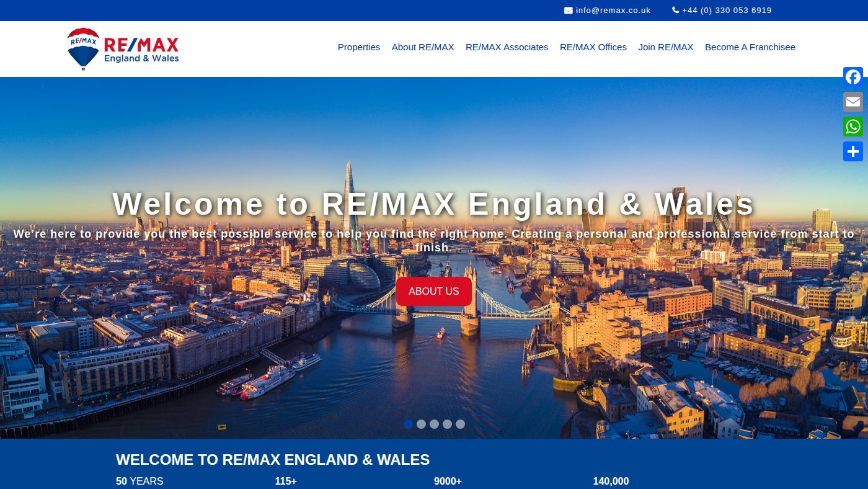Viewport: 868px width, 489px height.
Task: Go to next slide with right arrow
Action: click(802, 294)
